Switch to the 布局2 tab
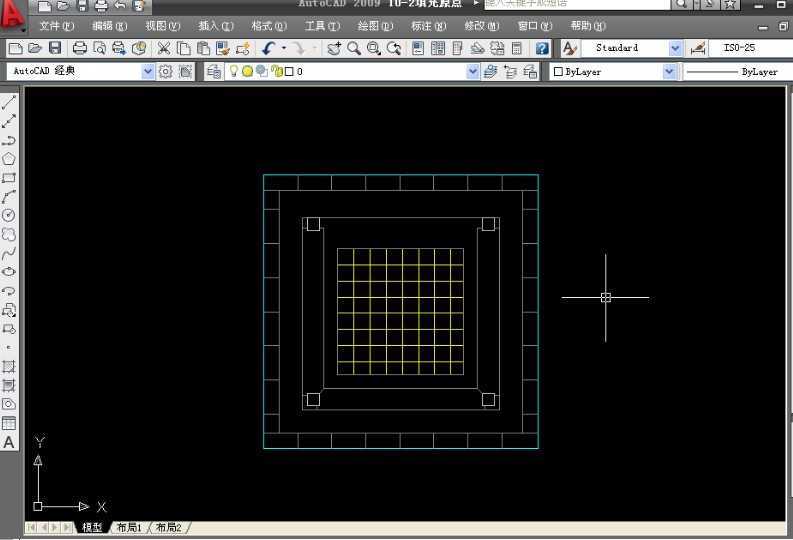This screenshot has width=793, height=540. [x=168, y=527]
